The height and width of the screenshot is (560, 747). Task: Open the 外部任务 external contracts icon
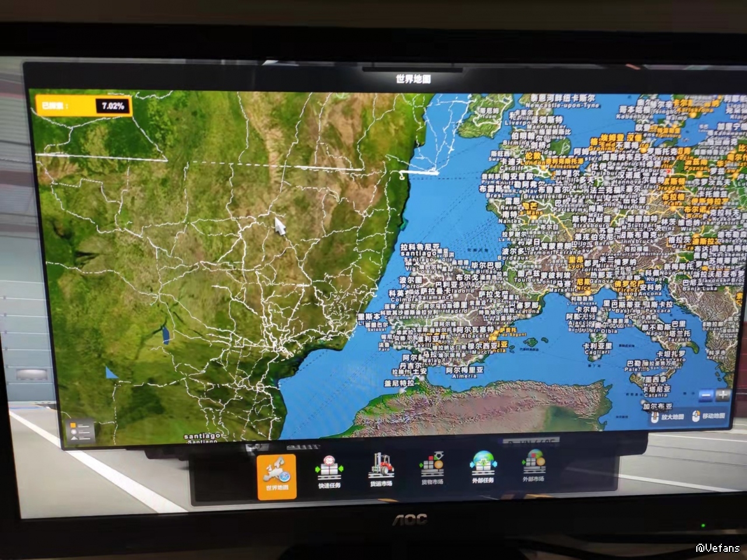pos(483,467)
